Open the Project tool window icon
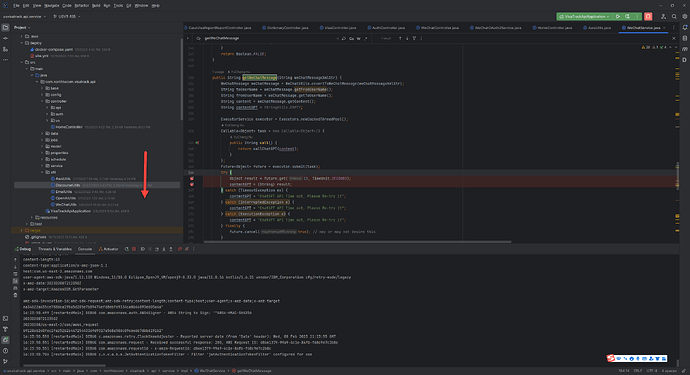Image resolution: width=690 pixels, height=375 pixels. click(5, 28)
